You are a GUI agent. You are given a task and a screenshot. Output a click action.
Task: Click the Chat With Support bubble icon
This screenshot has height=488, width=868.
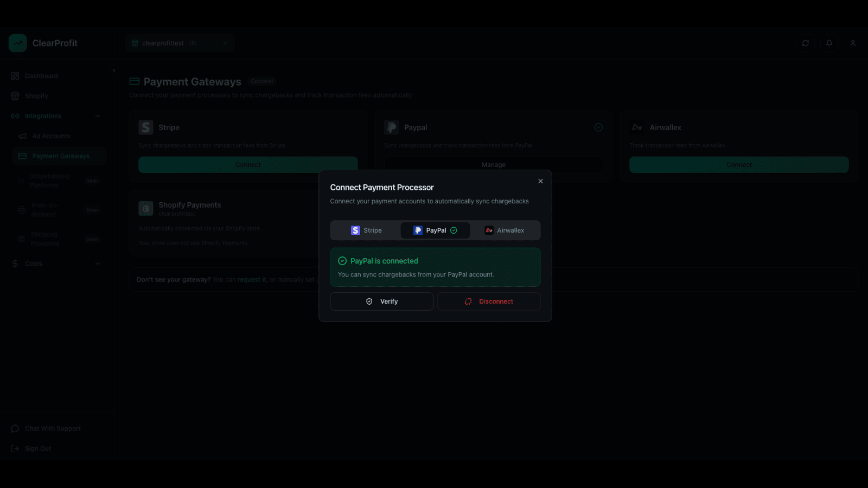pyautogui.click(x=15, y=428)
